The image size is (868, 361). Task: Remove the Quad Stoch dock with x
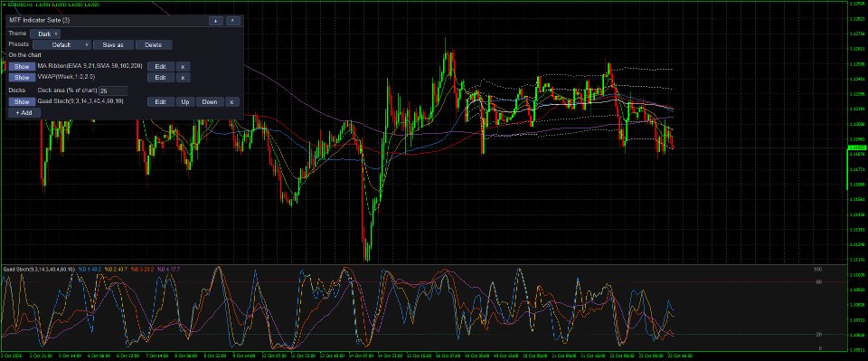pyautogui.click(x=232, y=102)
